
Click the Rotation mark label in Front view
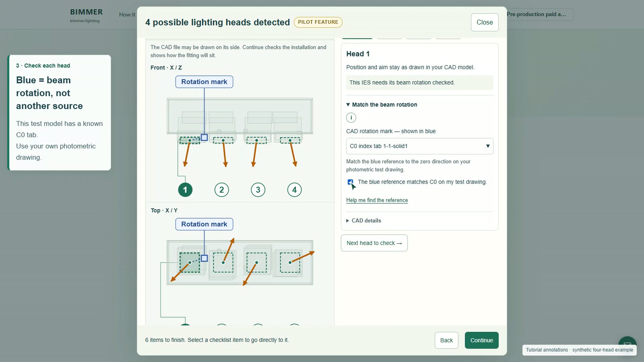(x=204, y=82)
